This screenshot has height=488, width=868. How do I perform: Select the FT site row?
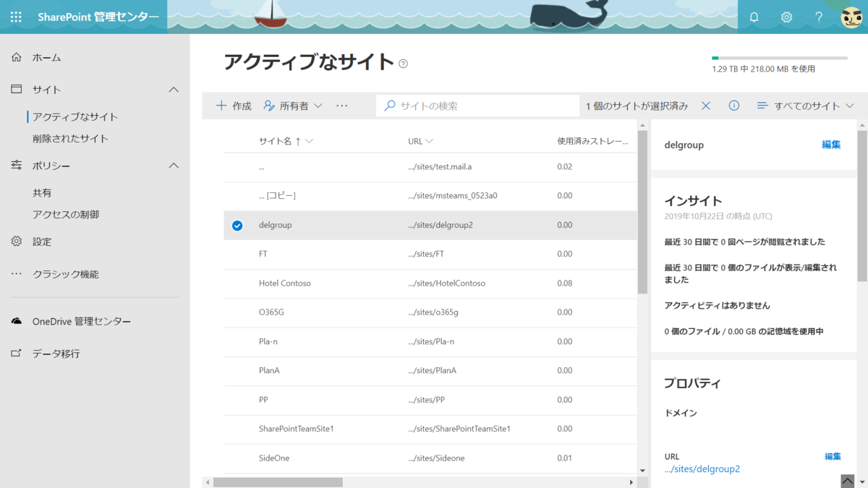430,254
